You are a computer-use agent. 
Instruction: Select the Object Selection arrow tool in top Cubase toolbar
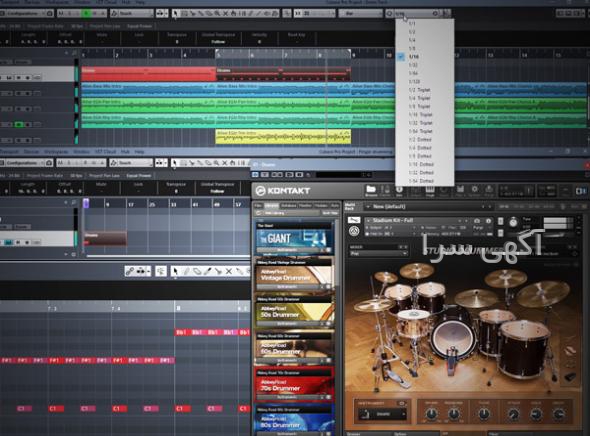[x=175, y=13]
